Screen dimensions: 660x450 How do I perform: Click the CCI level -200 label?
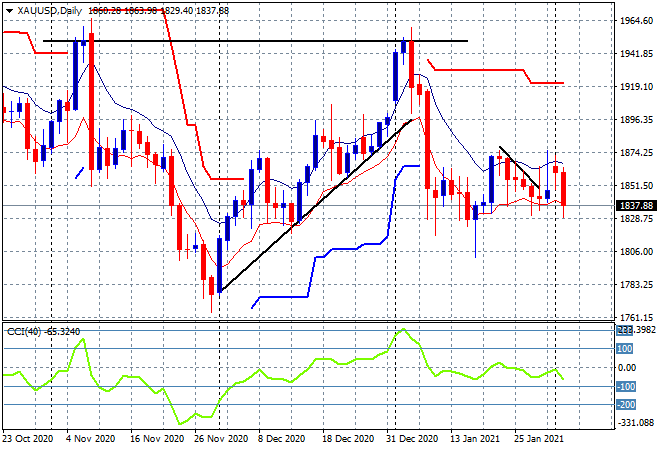coord(626,405)
